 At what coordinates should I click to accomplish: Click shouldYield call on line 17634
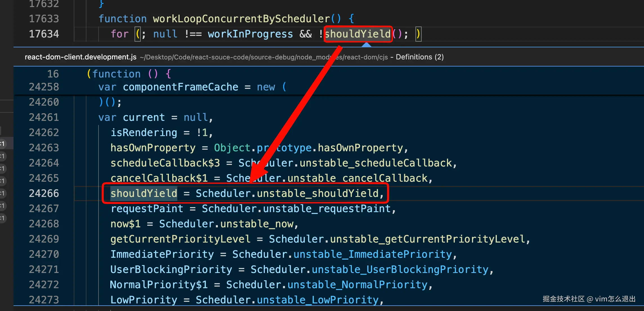pyautogui.click(x=357, y=34)
